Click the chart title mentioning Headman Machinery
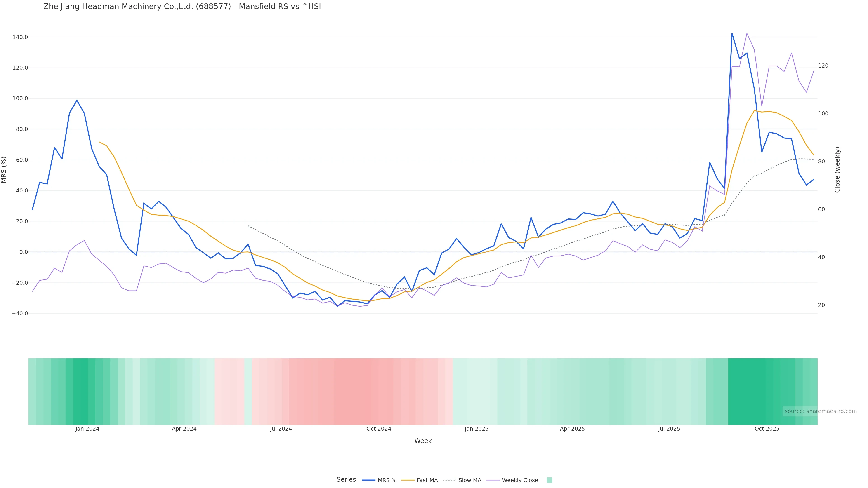 point(182,7)
